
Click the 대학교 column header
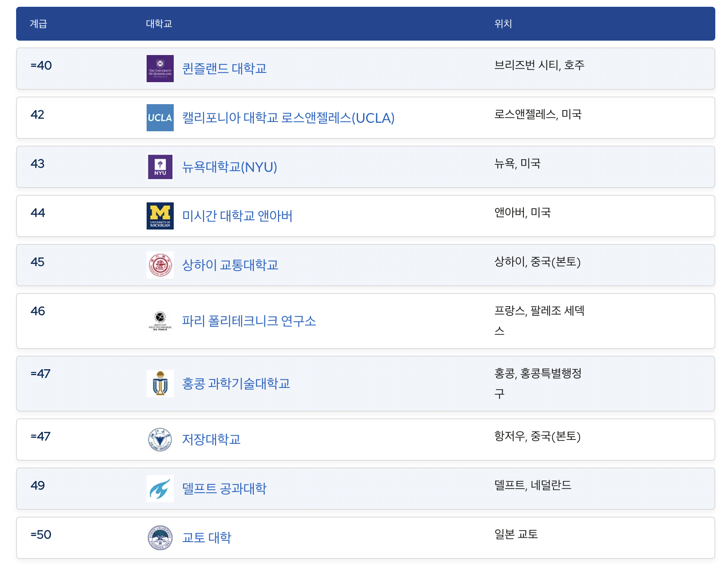pyautogui.click(x=159, y=24)
